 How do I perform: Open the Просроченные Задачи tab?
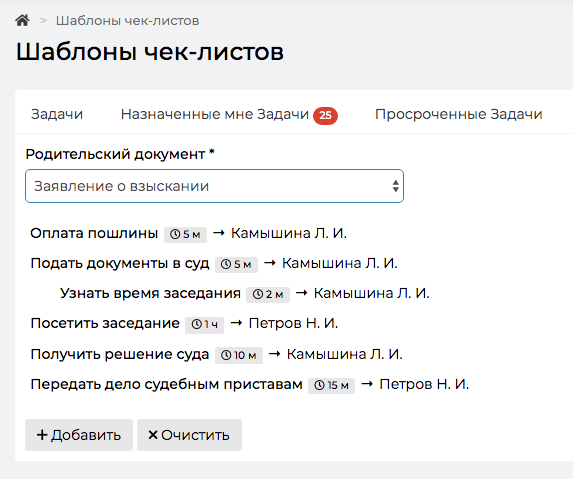(x=459, y=114)
